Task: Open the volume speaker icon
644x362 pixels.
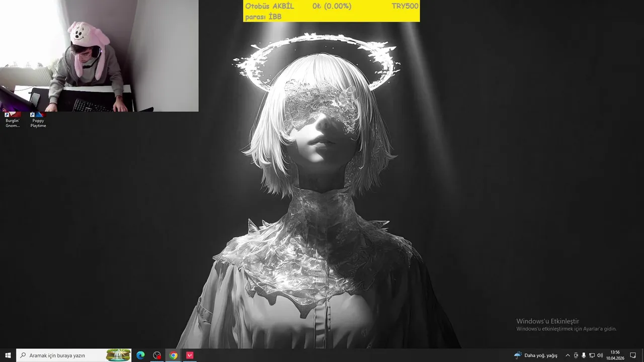Action: (x=600, y=355)
